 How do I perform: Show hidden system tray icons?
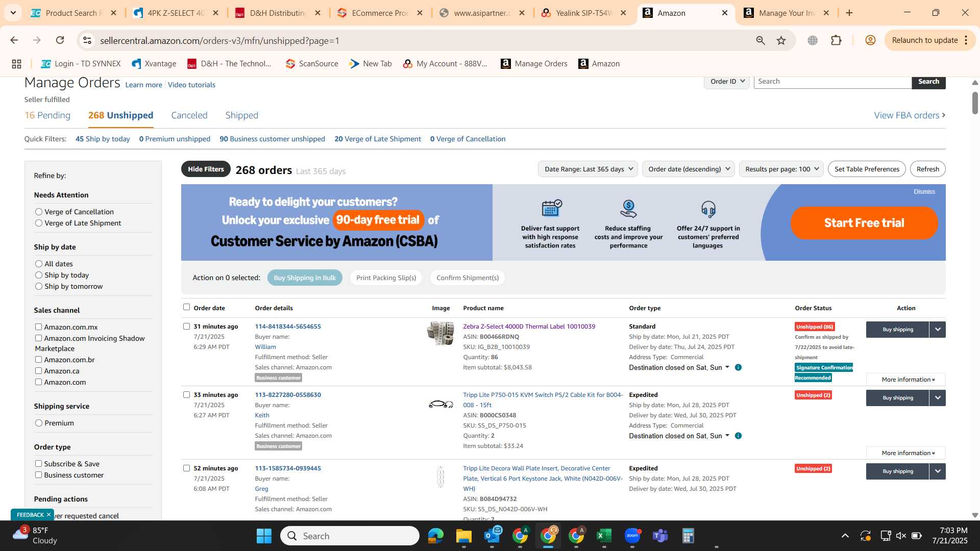pos(845,536)
